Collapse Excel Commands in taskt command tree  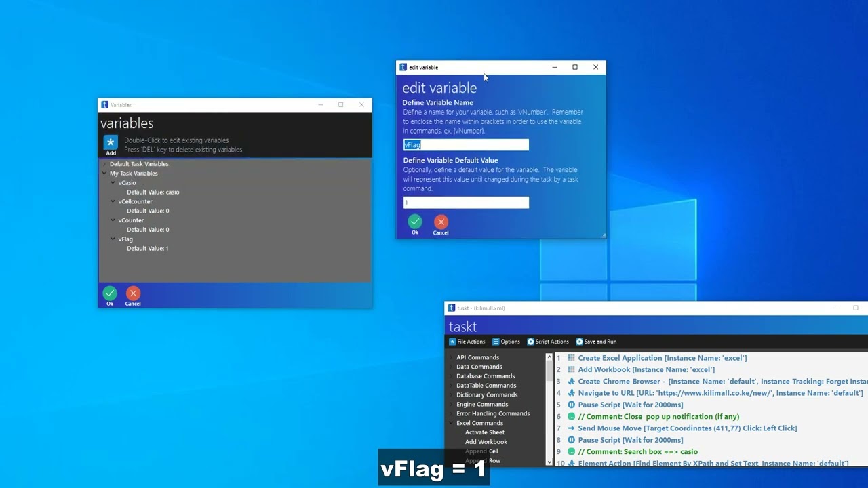[452, 423]
